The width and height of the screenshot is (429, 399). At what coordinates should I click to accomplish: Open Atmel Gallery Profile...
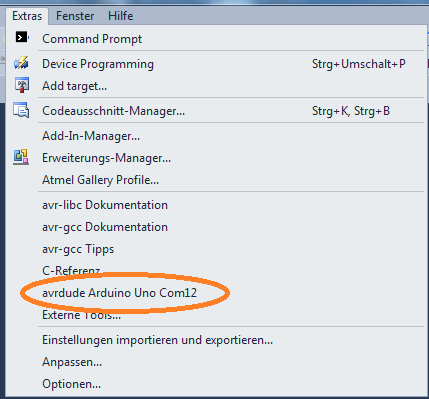pos(100,180)
